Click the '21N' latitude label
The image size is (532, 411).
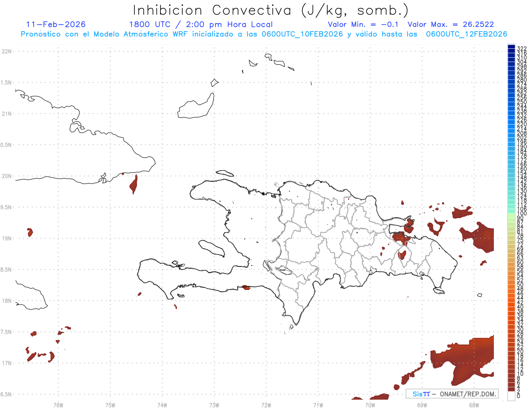point(6,114)
